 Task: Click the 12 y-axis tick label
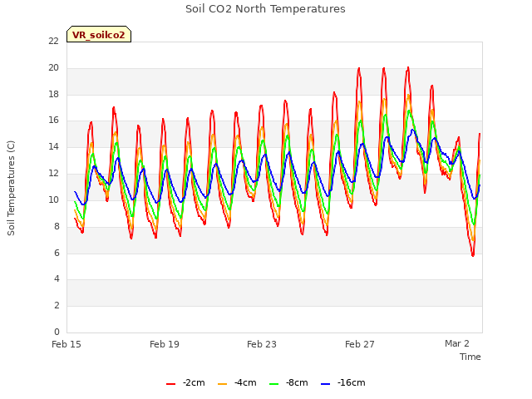(x=53, y=174)
